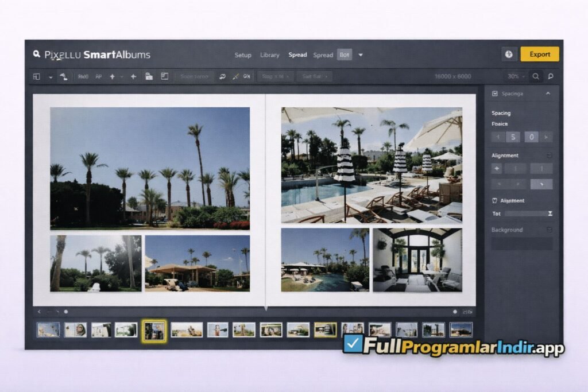Click the layout panel icon in toolbar

pyautogui.click(x=37, y=76)
